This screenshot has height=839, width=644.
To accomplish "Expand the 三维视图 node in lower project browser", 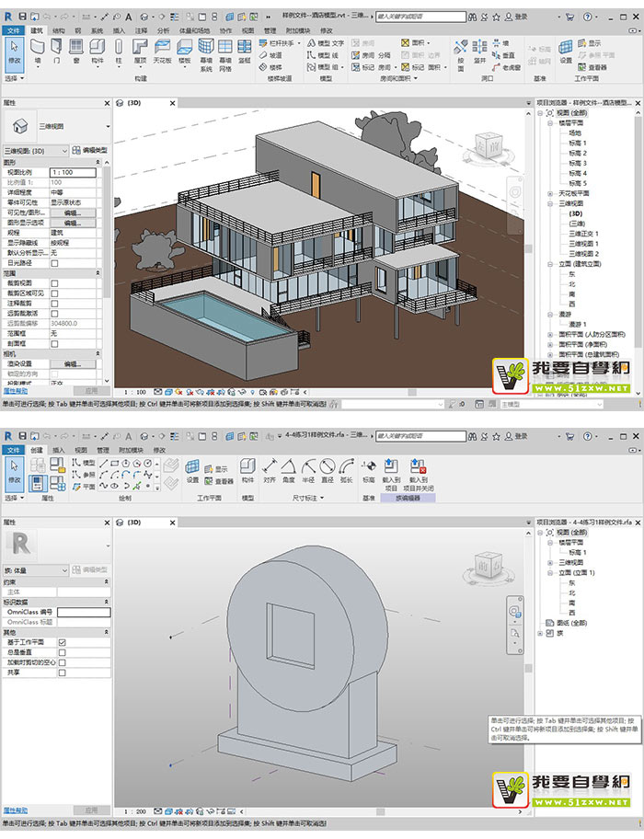I will (550, 562).
